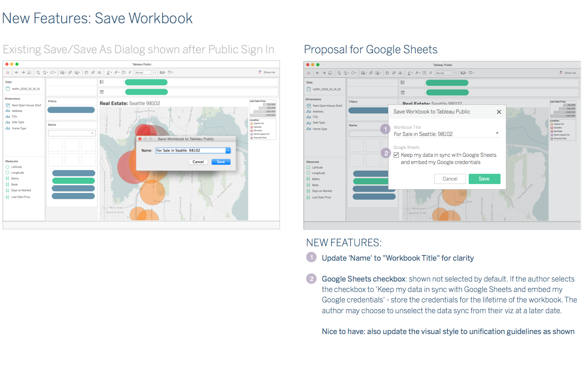Select 'redfin_2016_10_14_15' data source in existing-dialog mockup
The width and height of the screenshot is (588, 377).
[23, 89]
